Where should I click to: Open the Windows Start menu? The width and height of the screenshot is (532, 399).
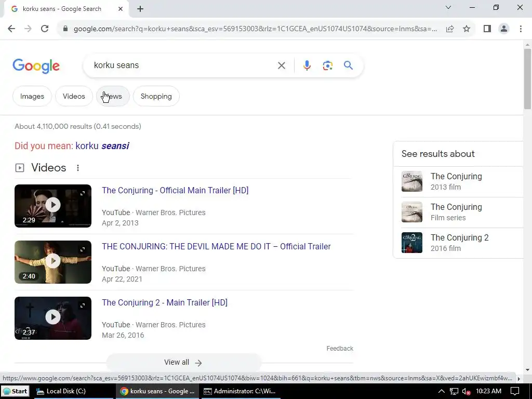click(x=15, y=391)
